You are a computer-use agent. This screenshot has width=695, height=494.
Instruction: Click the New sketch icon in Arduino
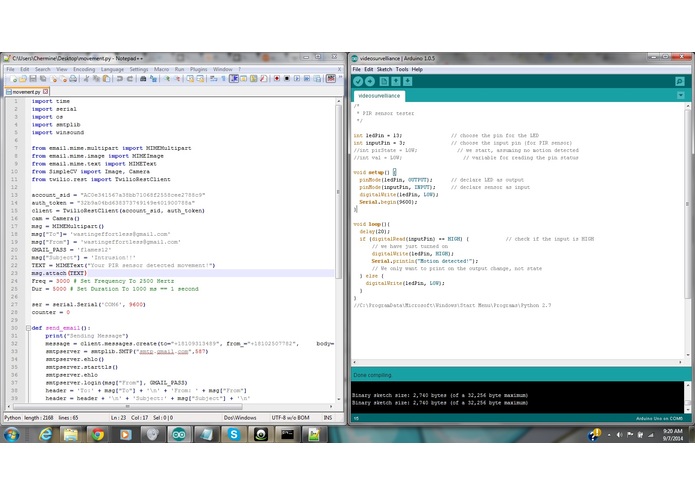pyautogui.click(x=384, y=82)
